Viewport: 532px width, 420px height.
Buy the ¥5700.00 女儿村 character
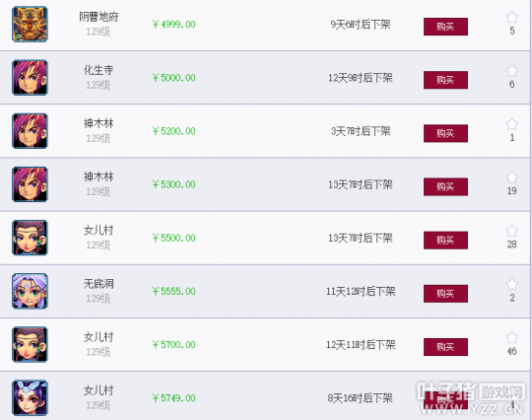pyautogui.click(x=445, y=347)
